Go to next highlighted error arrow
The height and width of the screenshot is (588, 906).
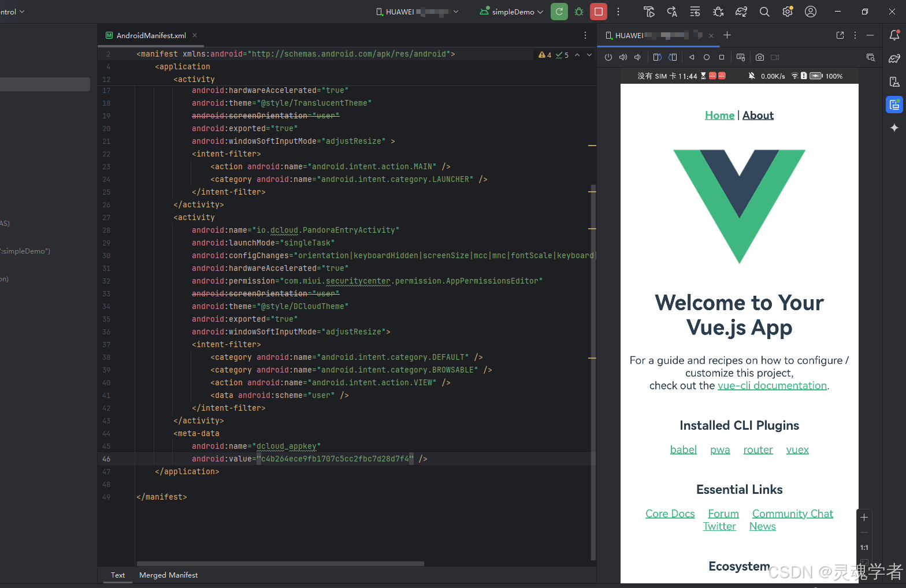tap(589, 55)
